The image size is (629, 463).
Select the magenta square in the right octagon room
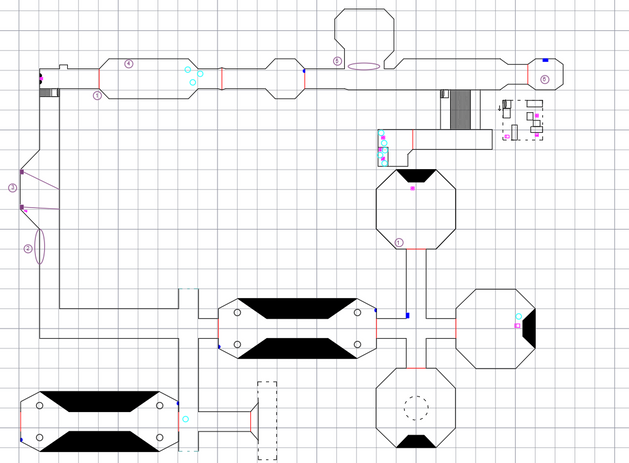pos(517,326)
